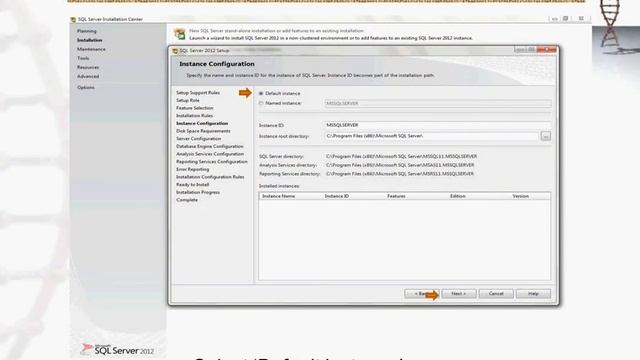This screenshot has height=360, width=640.
Task: Open Installation in Installation Center sidebar
Action: click(89, 40)
